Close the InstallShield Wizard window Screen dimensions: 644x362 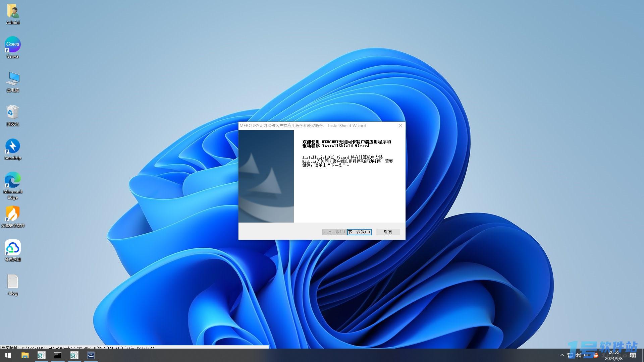click(x=400, y=126)
